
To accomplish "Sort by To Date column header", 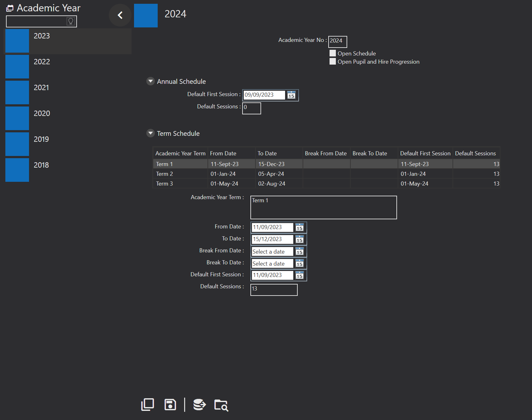I will [279, 153].
